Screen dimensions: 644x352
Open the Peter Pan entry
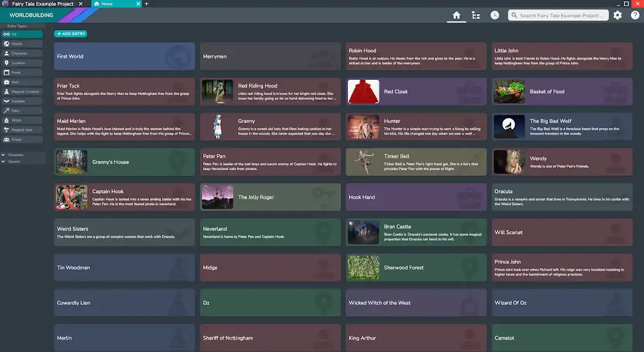point(270,162)
